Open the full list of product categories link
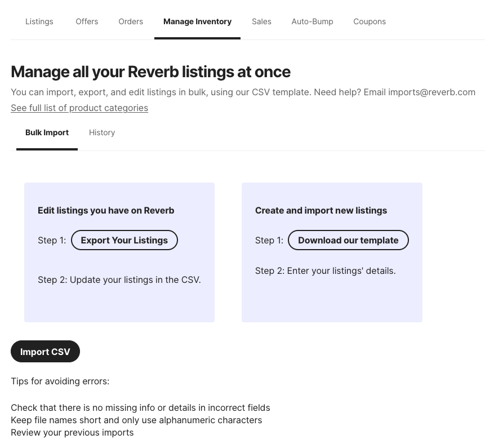485x448 pixels. click(x=79, y=108)
